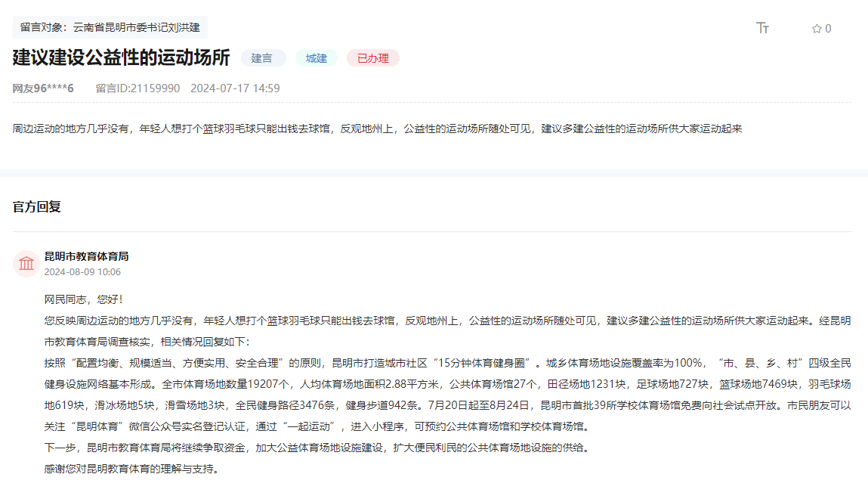868x502 pixels.
Task: Select the red 已办理 status badge
Action: pos(372,57)
